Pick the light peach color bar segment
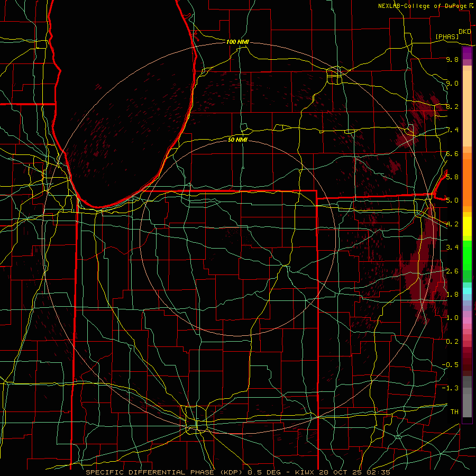Screen dimensions: 476x476 [x=467, y=108]
